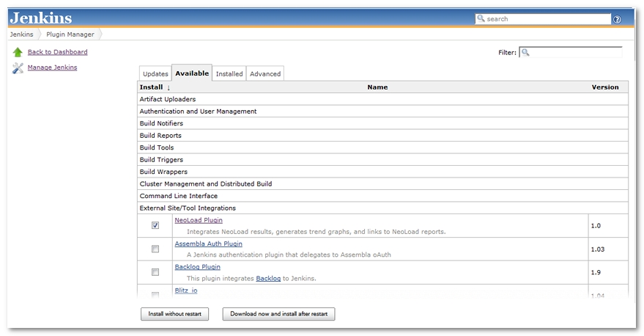This screenshot has width=644, height=336.
Task: Focus the Filter input field
Action: 571,52
